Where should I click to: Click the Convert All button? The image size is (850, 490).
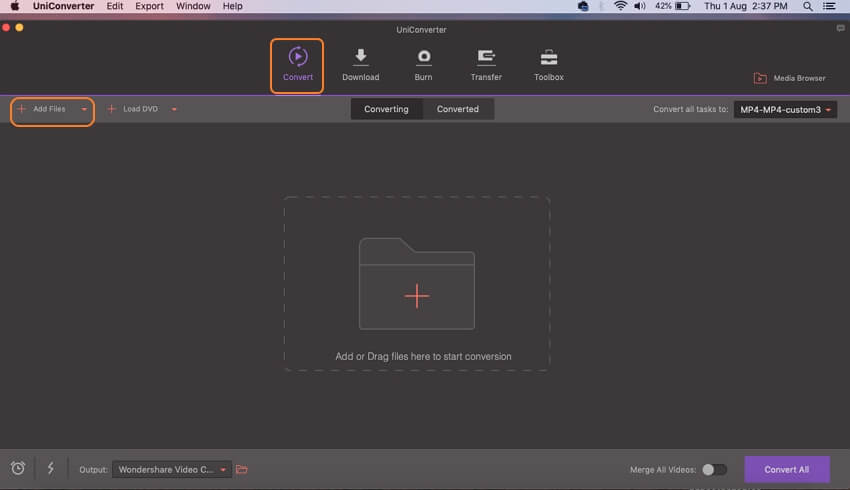tap(787, 469)
